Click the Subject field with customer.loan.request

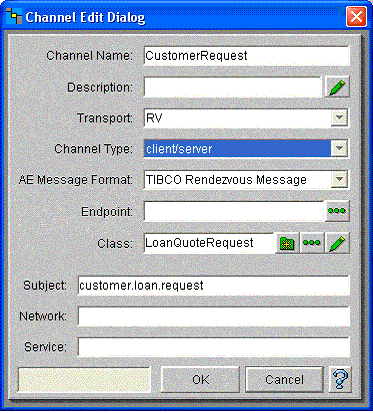pos(214,286)
